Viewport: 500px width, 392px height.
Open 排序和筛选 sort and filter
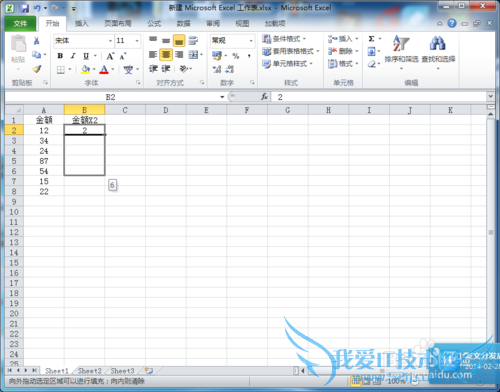[x=401, y=52]
